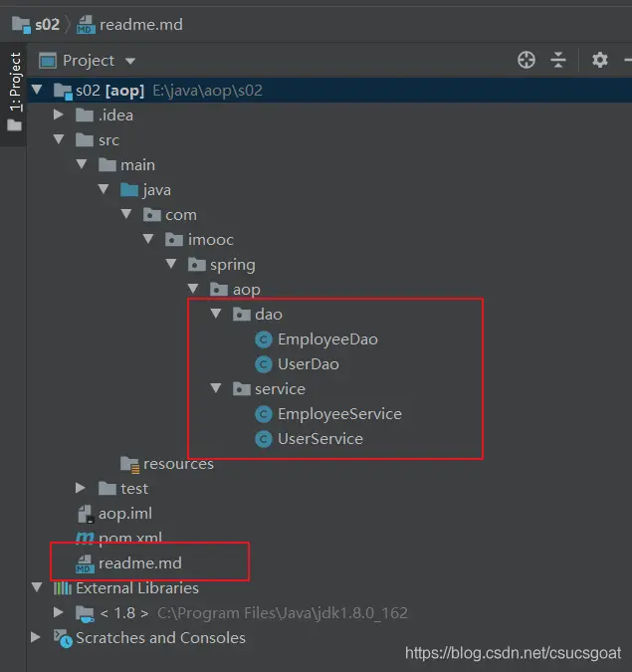This screenshot has width=632, height=672.
Task: Click the jdk1.8.0_162 path text
Action: point(283,613)
